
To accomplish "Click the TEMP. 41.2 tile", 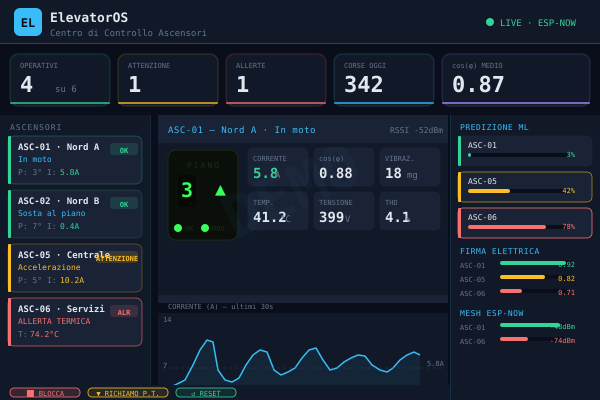I will (278, 211).
